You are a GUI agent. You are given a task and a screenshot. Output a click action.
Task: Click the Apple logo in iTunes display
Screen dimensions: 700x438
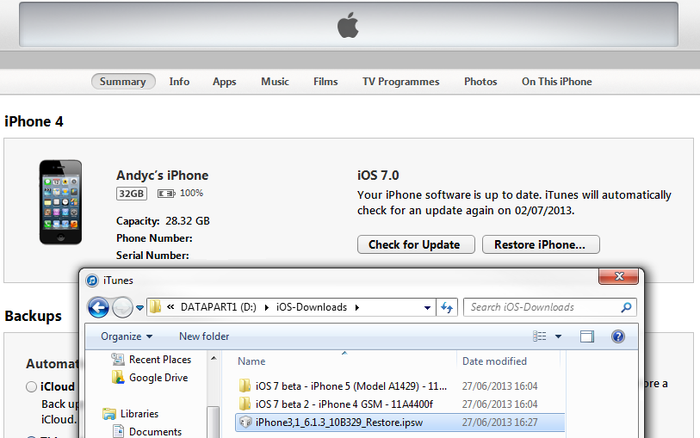tap(348, 25)
